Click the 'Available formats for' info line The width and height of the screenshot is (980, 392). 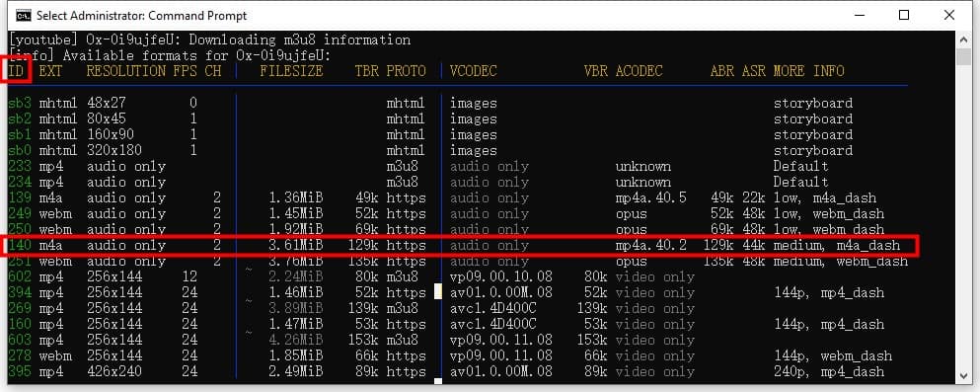coord(170,55)
